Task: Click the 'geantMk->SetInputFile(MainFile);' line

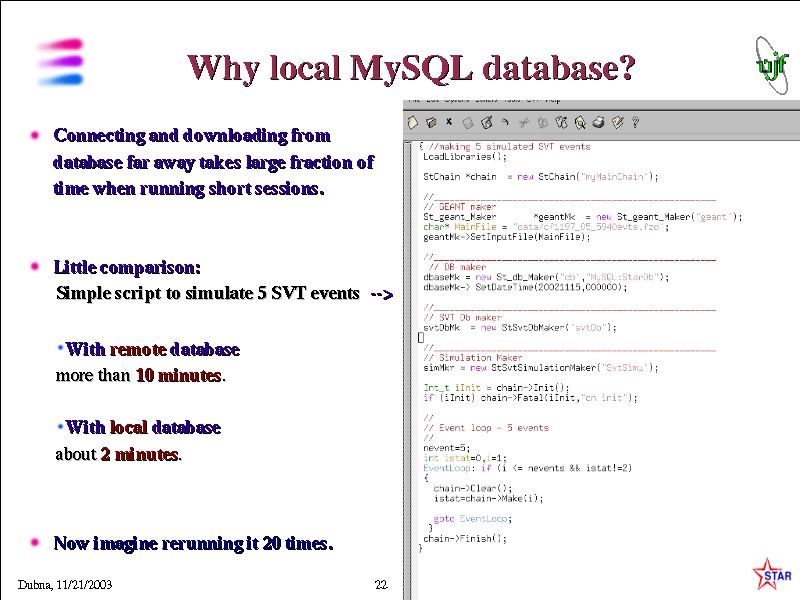Action: pyautogui.click(x=506, y=237)
